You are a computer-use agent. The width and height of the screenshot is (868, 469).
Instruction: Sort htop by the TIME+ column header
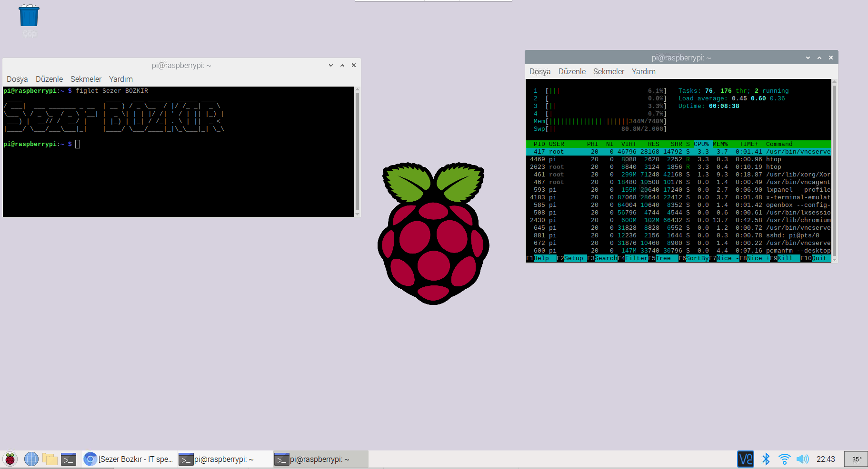coord(748,144)
